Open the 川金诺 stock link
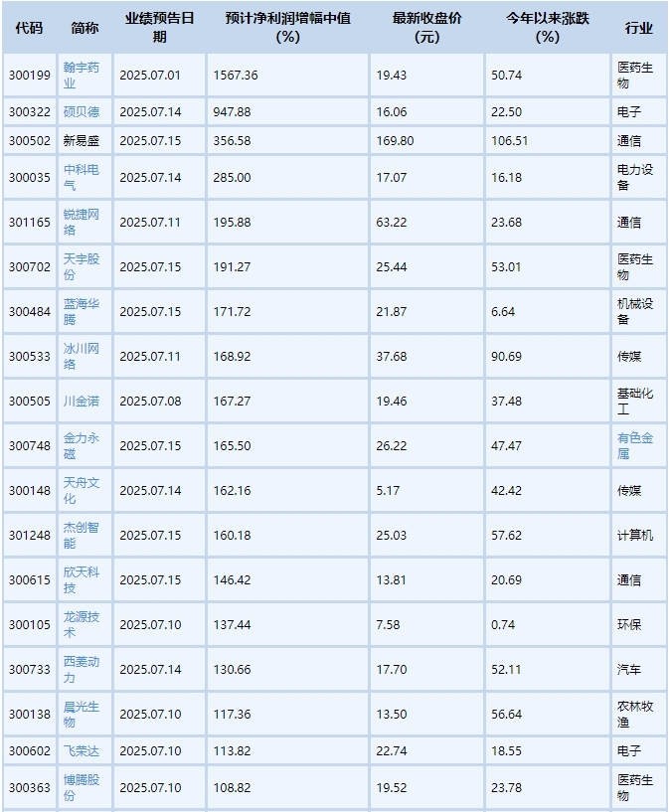 coord(82,401)
